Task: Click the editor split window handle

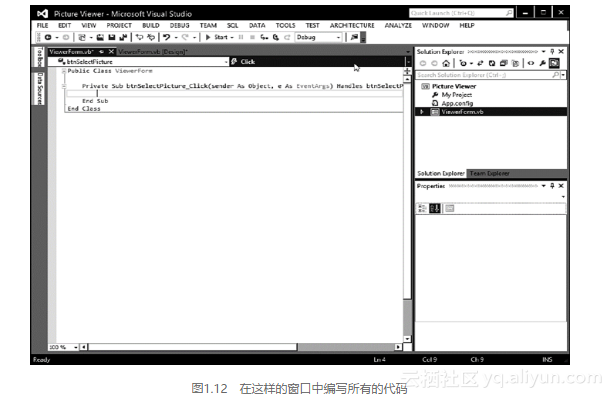Action: (x=407, y=71)
